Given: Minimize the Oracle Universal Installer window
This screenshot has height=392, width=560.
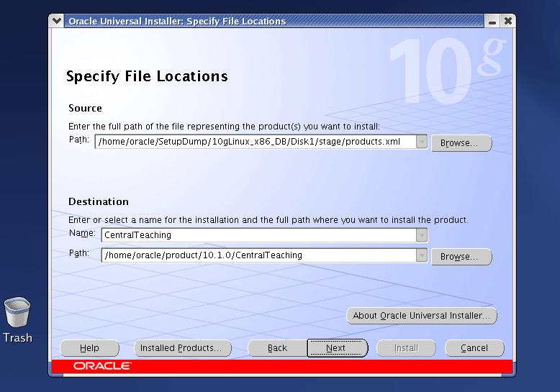Looking at the screenshot, I should (x=491, y=21).
